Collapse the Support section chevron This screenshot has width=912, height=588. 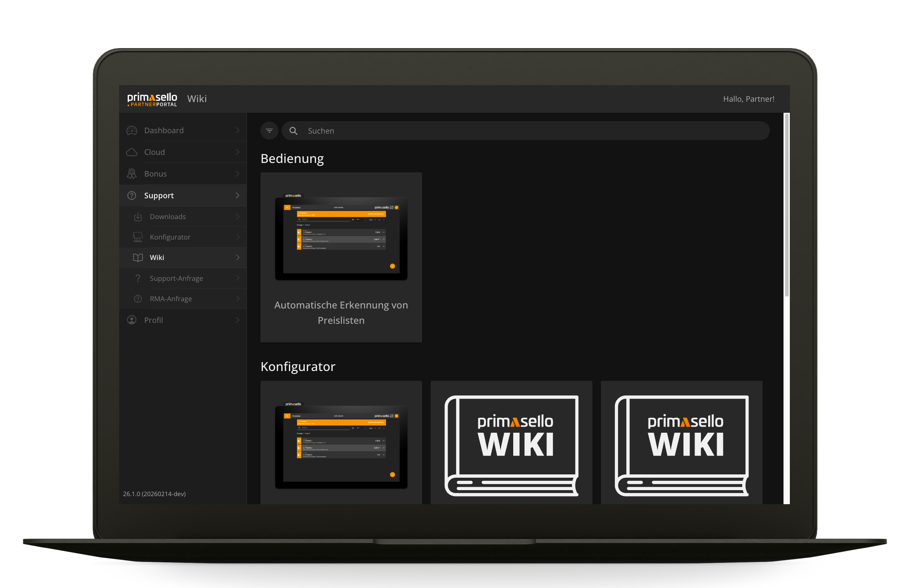pyautogui.click(x=237, y=196)
